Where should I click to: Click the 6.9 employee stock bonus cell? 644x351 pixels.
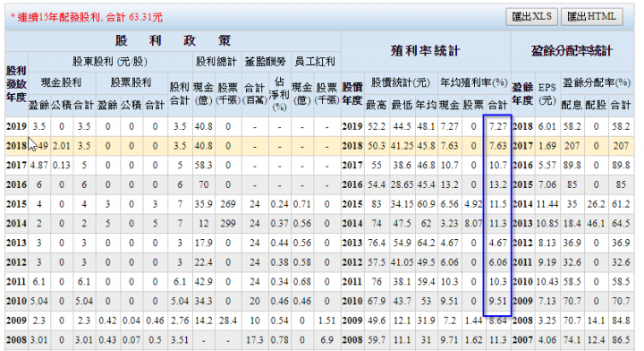[327, 340]
